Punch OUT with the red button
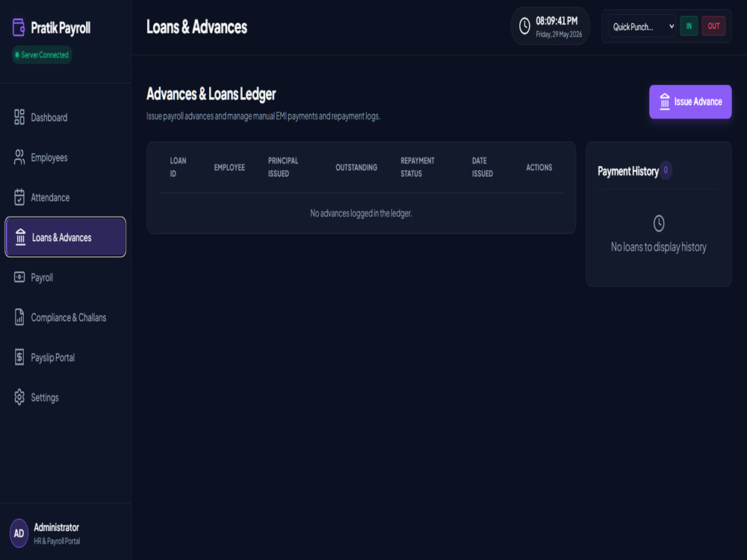 713,26
